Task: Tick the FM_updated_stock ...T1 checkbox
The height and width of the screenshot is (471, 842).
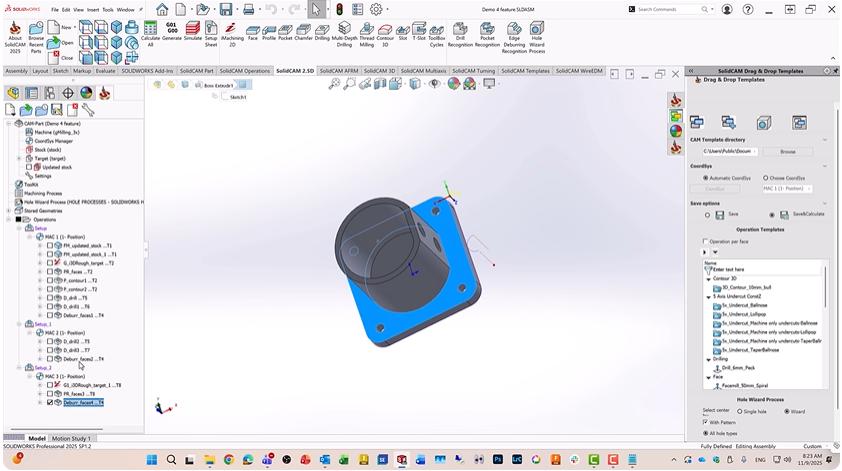Action: [x=50, y=245]
